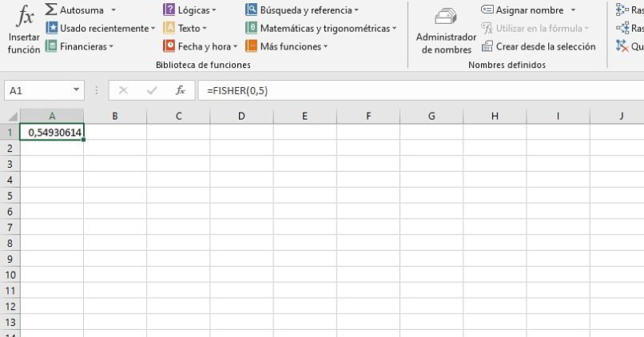Screen dimensions: 644x337
Task: Open the Texto functions category
Action: [185, 28]
